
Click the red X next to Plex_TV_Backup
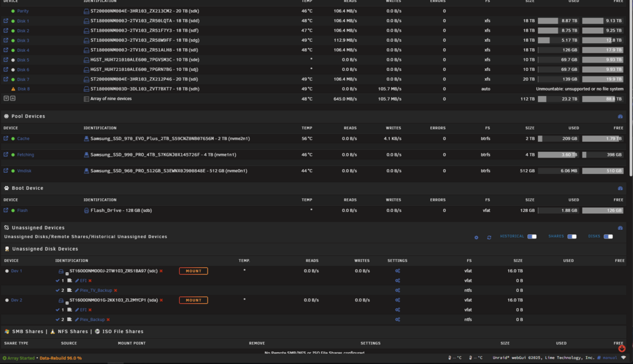click(x=115, y=291)
